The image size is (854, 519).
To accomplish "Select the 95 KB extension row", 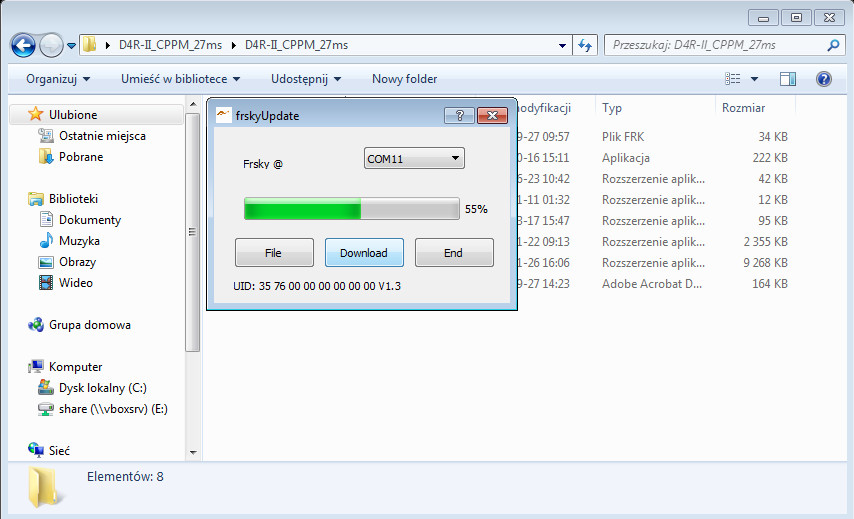I will 652,221.
